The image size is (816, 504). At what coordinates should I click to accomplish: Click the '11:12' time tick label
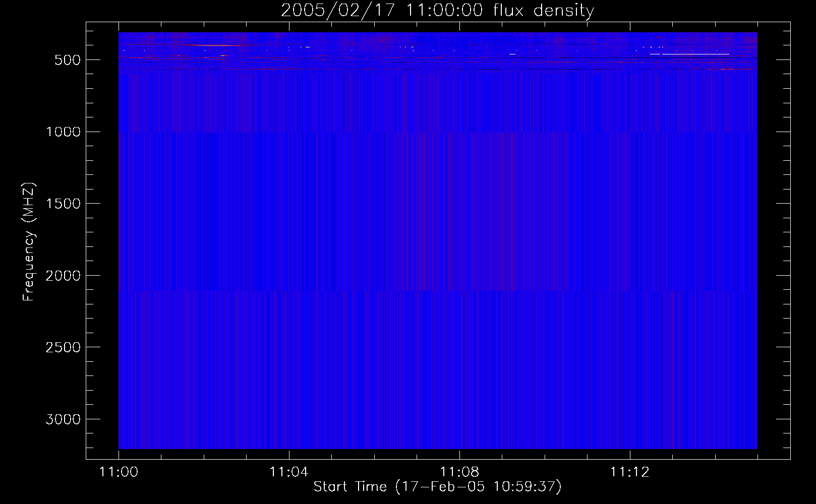[x=630, y=472]
